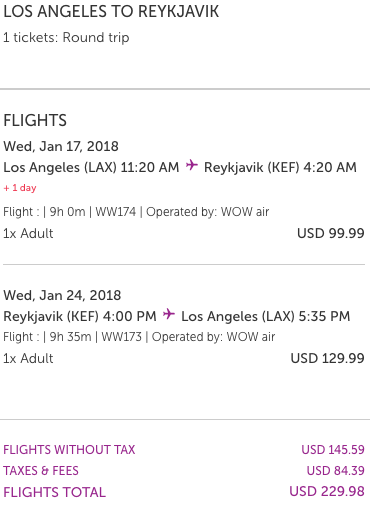Click the purple plane icon on the return flight

(169, 314)
